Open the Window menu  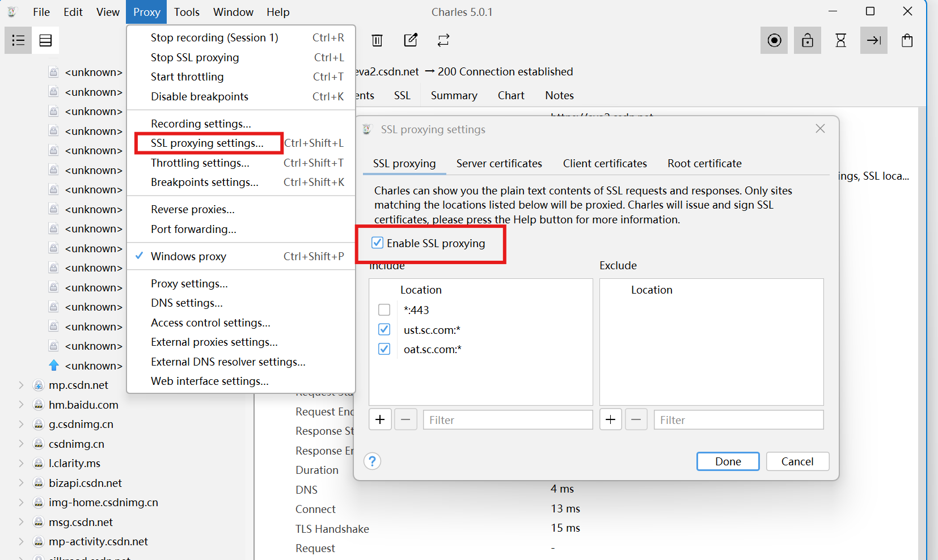[x=233, y=12]
